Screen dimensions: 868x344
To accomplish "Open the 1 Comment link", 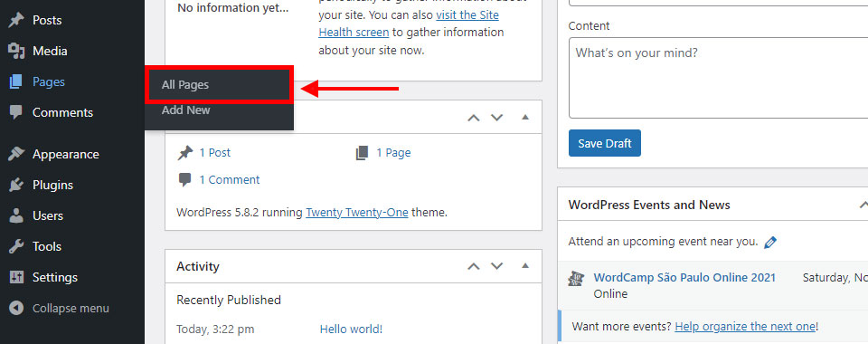I will [229, 179].
